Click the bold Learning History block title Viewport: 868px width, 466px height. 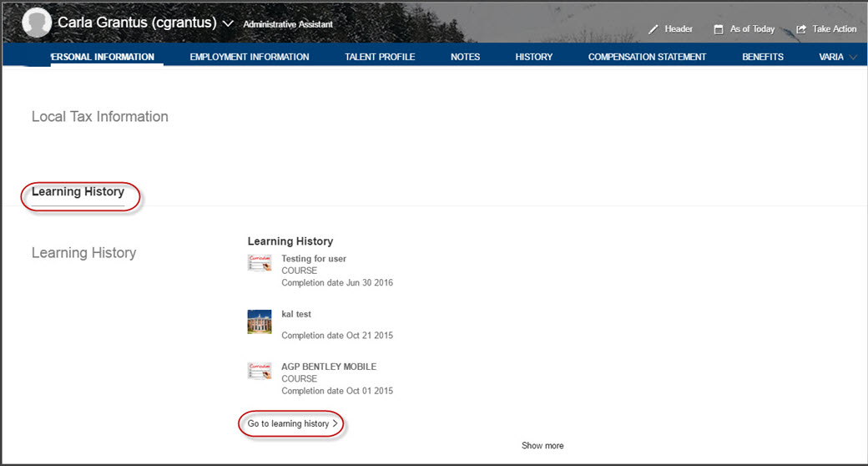coord(290,241)
